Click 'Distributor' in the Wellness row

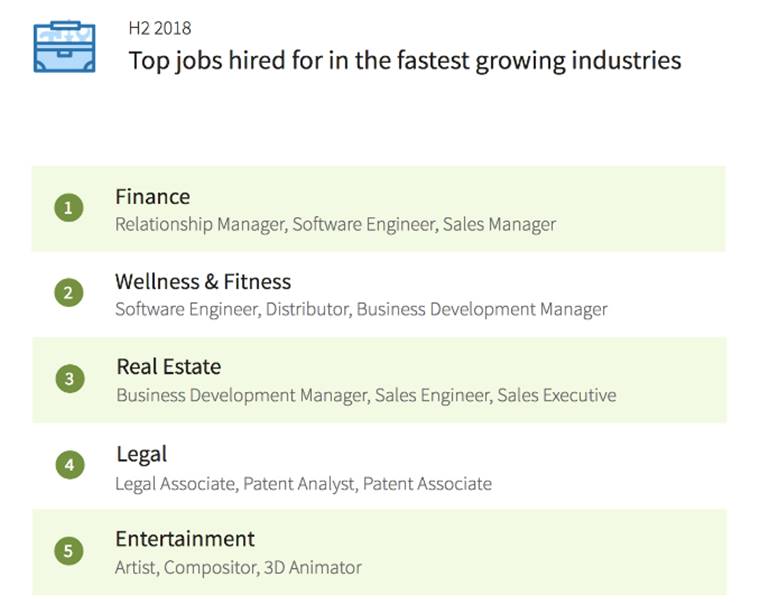pyautogui.click(x=306, y=309)
